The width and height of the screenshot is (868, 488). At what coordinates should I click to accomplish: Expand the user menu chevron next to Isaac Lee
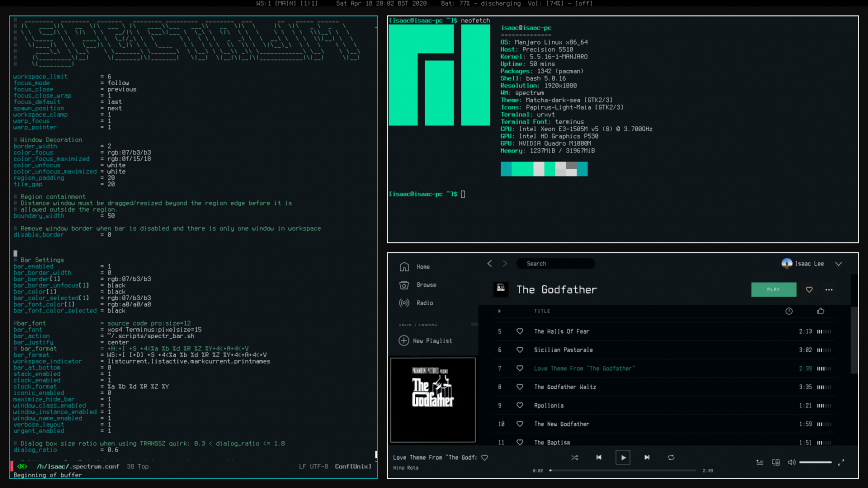pyautogui.click(x=839, y=264)
